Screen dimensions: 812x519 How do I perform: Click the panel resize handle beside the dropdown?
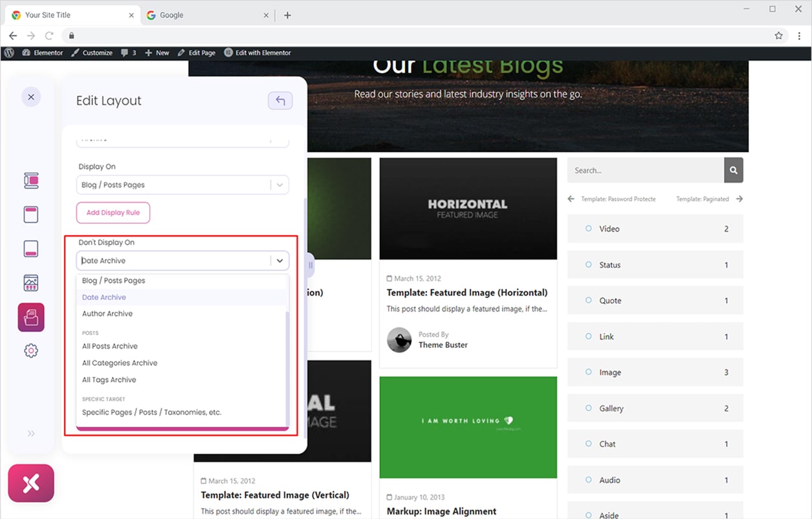click(311, 265)
